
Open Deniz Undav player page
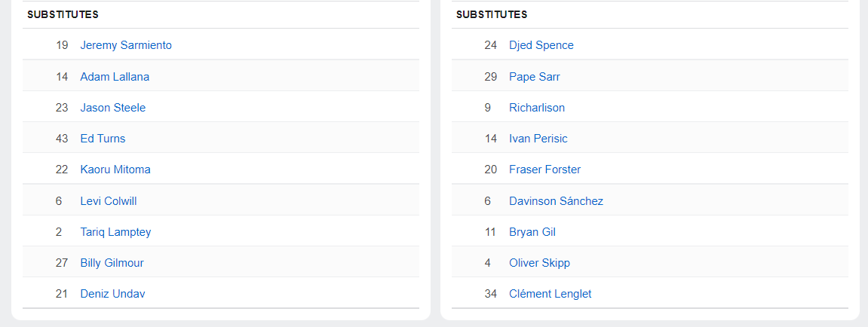[x=112, y=294]
